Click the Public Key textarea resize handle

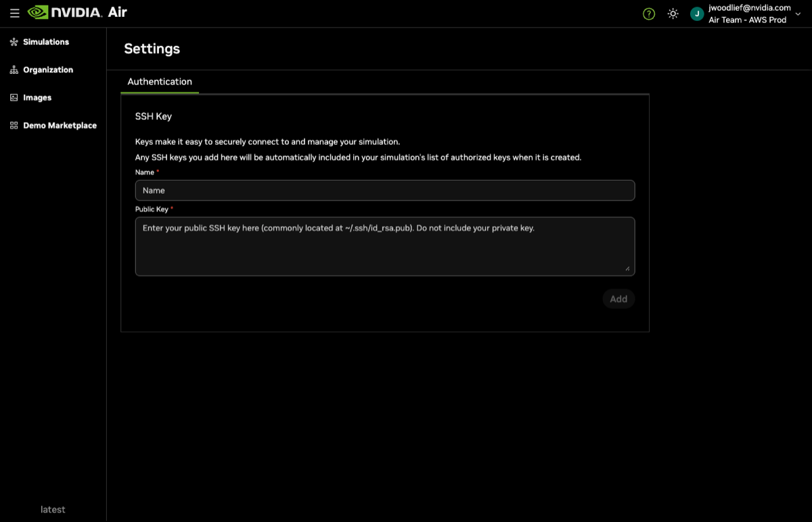tap(627, 268)
